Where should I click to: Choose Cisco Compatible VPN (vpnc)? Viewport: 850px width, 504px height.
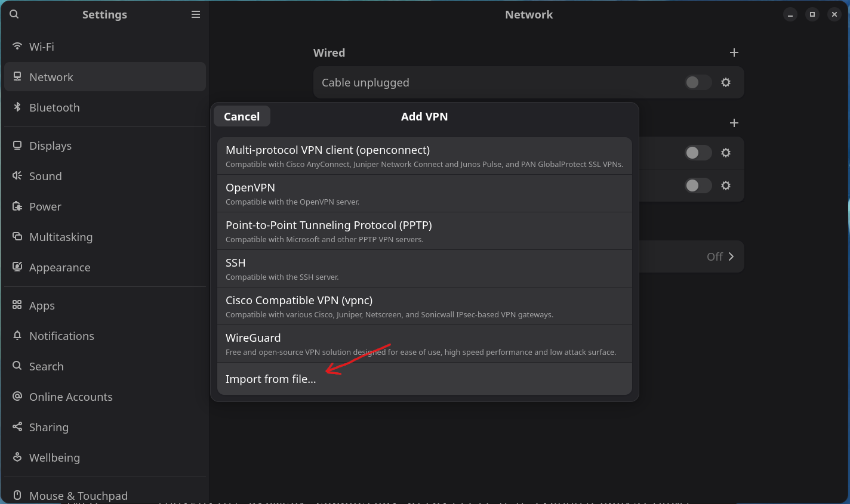pos(424,307)
